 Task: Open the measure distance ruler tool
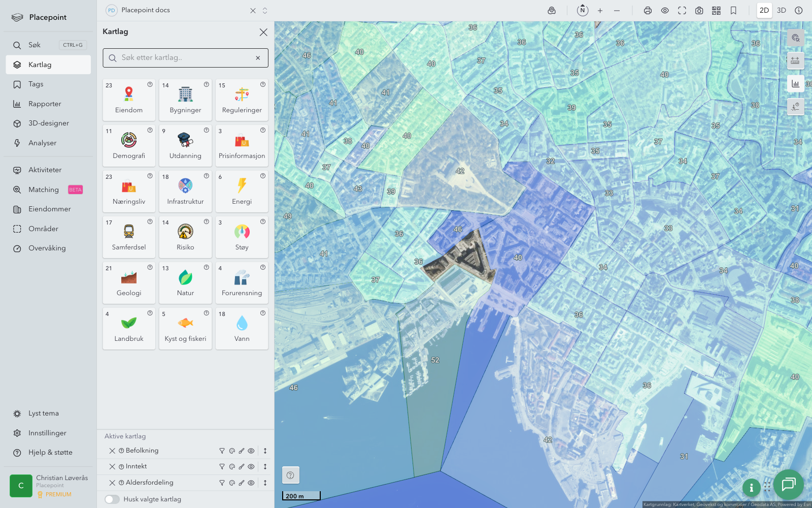tap(795, 61)
